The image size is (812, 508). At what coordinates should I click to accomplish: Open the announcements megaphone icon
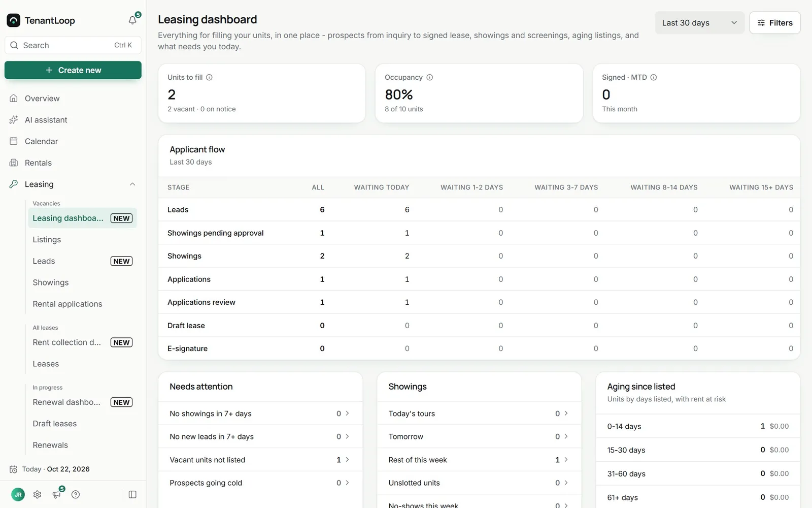tap(56, 494)
